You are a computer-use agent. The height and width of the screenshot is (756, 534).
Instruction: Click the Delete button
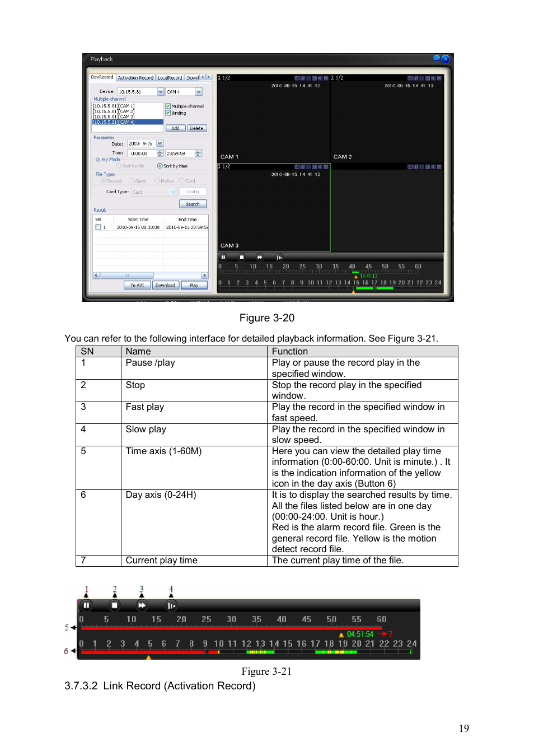196,128
